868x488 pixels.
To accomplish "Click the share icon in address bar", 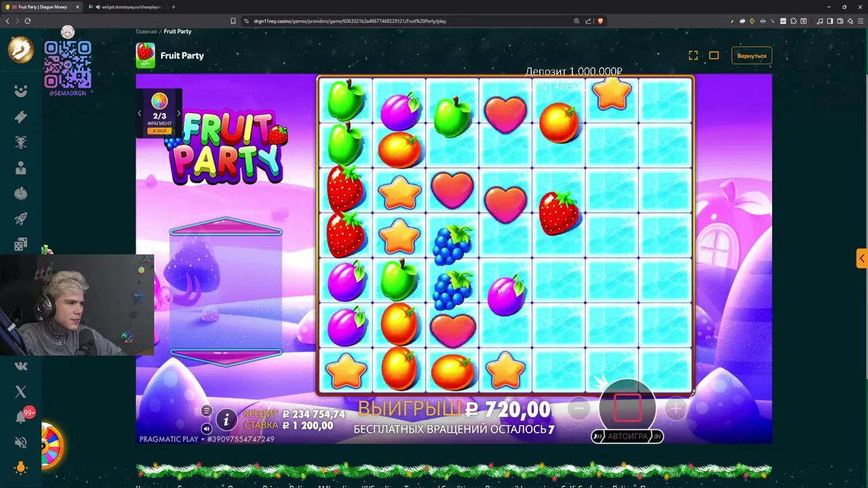I will (x=588, y=21).
